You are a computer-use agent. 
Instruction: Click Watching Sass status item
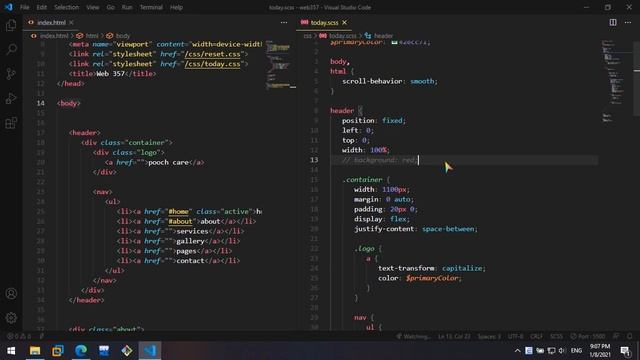(413, 336)
